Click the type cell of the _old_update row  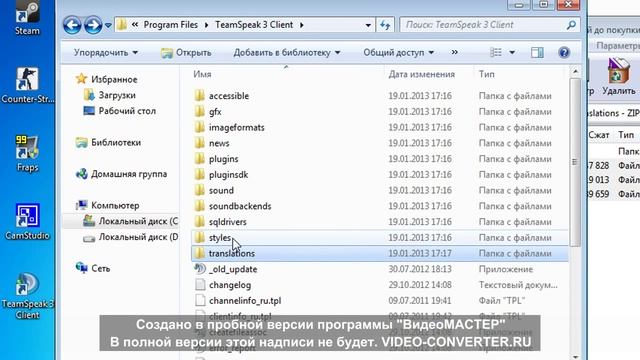point(506,269)
